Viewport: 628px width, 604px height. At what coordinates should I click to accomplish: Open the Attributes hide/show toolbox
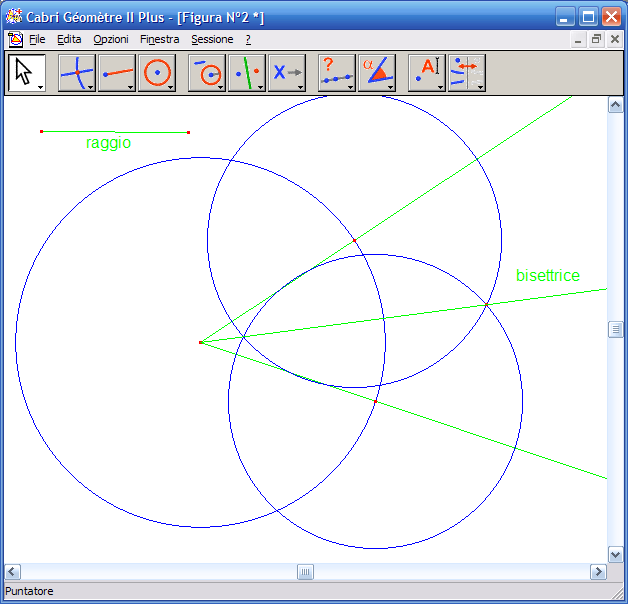pos(467,73)
